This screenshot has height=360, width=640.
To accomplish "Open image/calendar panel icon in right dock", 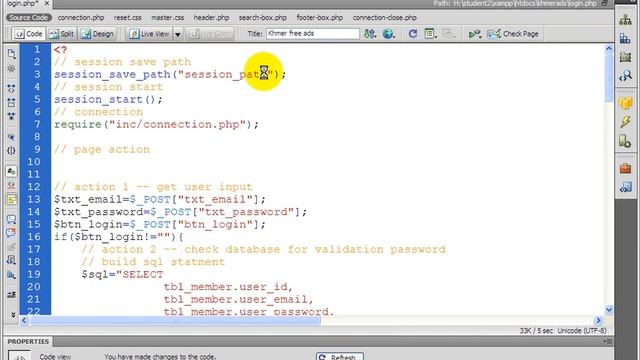I will [x=625, y=57].
